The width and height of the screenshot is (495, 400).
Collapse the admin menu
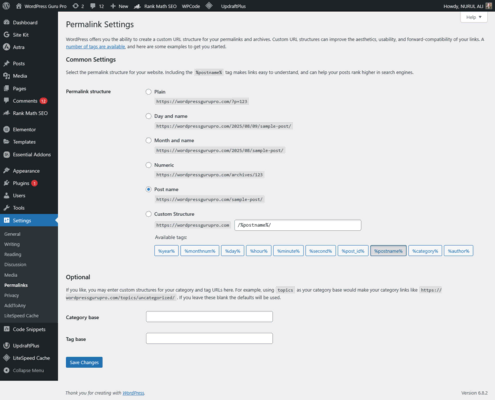[24, 370]
